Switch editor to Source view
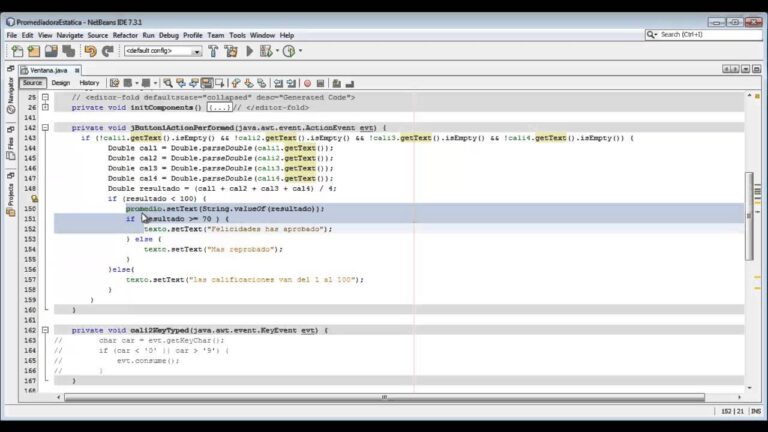The image size is (768, 432). (x=32, y=83)
